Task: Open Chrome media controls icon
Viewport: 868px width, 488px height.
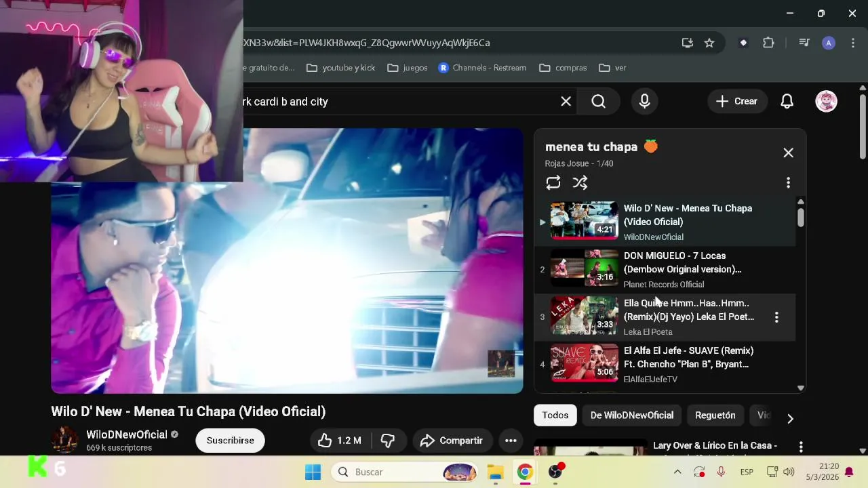Action: click(x=804, y=43)
